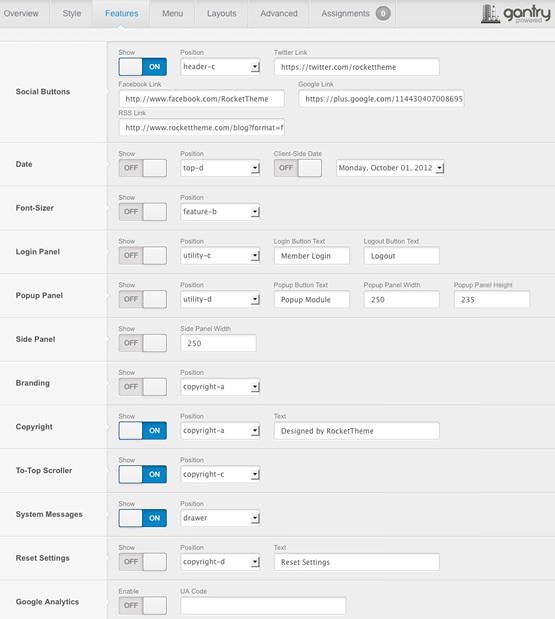Viewport: 555px width, 619px height.
Task: Go to the Menu tab
Action: pos(172,13)
